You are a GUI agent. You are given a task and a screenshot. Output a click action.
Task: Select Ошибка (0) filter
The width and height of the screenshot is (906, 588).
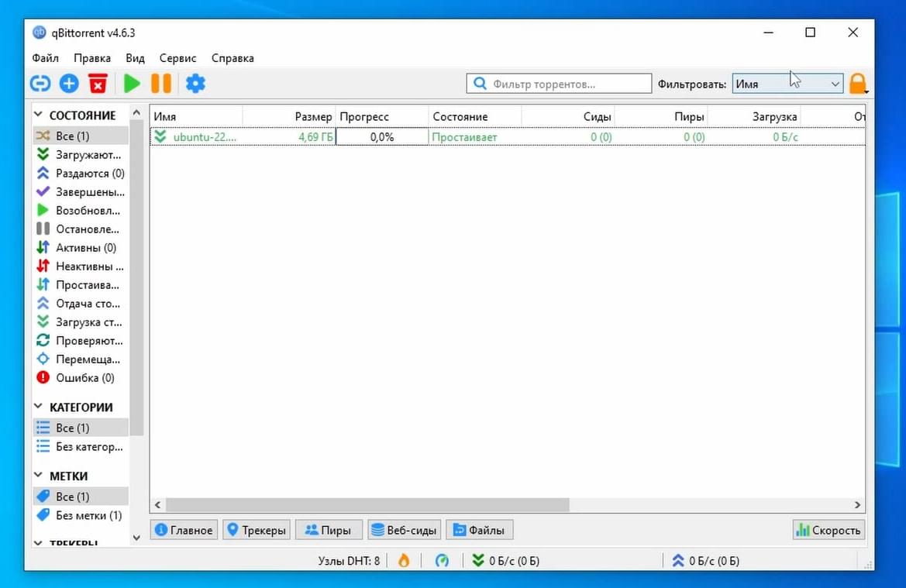click(81, 378)
